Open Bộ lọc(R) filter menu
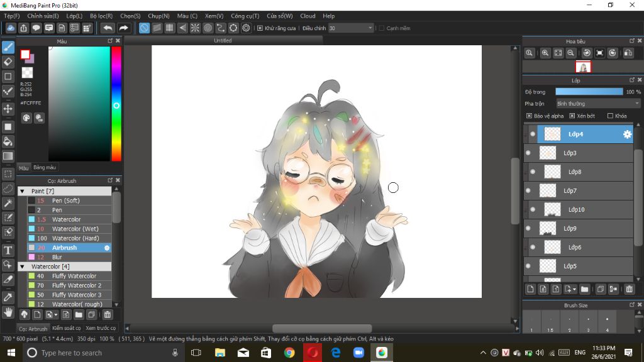 (x=101, y=16)
